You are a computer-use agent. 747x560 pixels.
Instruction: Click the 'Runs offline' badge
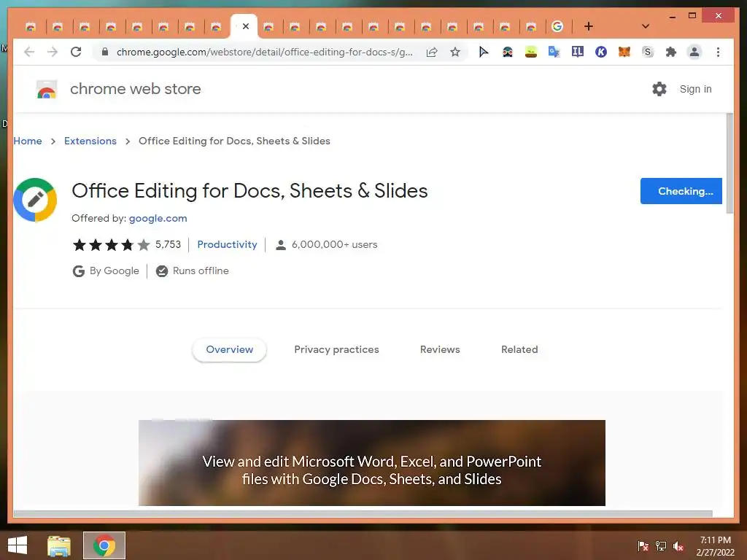(x=193, y=271)
